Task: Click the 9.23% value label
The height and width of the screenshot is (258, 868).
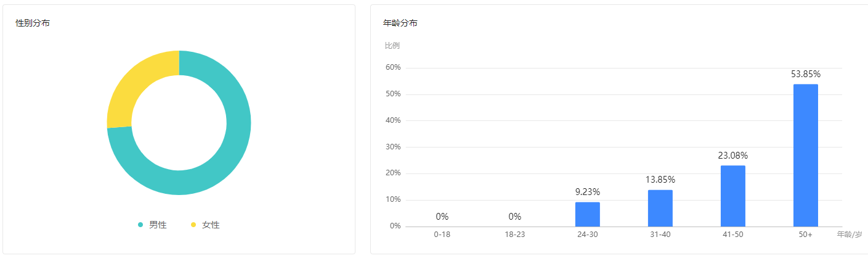Action: coord(588,192)
